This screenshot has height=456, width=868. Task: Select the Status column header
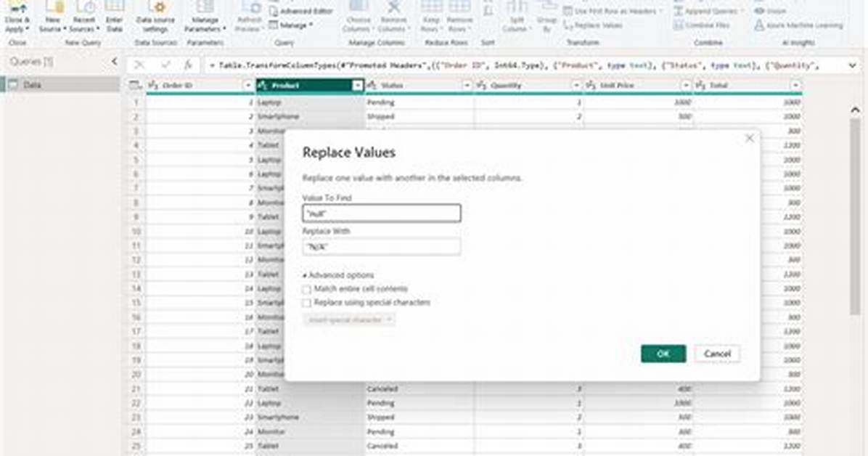419,86
